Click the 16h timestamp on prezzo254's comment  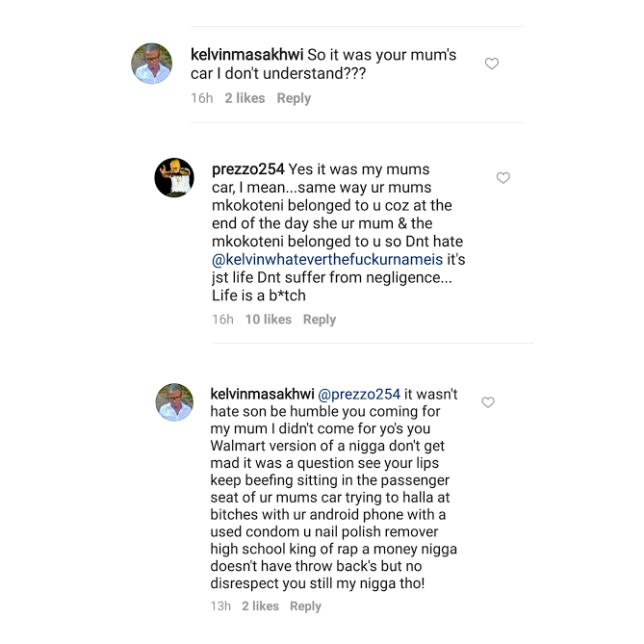(223, 320)
